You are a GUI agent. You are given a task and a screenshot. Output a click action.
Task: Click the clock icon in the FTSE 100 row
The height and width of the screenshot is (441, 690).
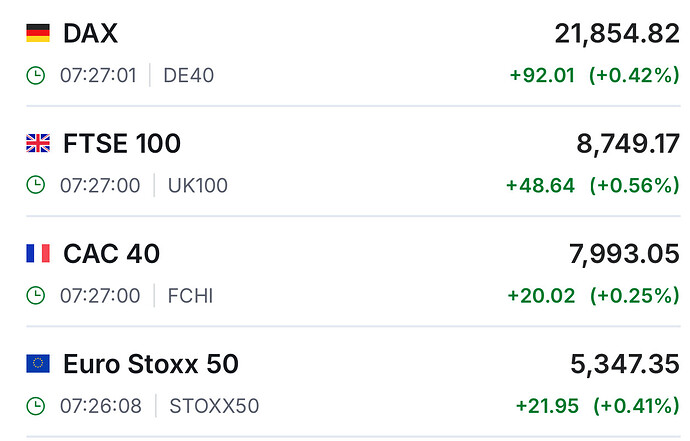36,185
